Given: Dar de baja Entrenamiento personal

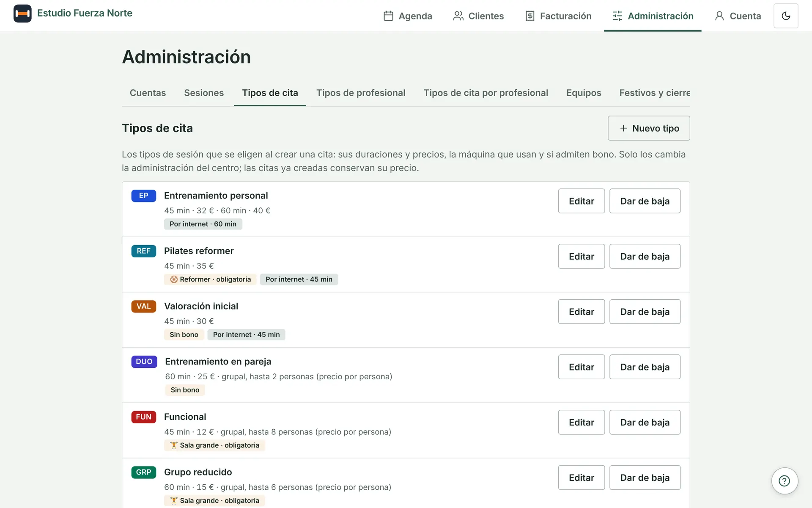Looking at the screenshot, I should [645, 201].
